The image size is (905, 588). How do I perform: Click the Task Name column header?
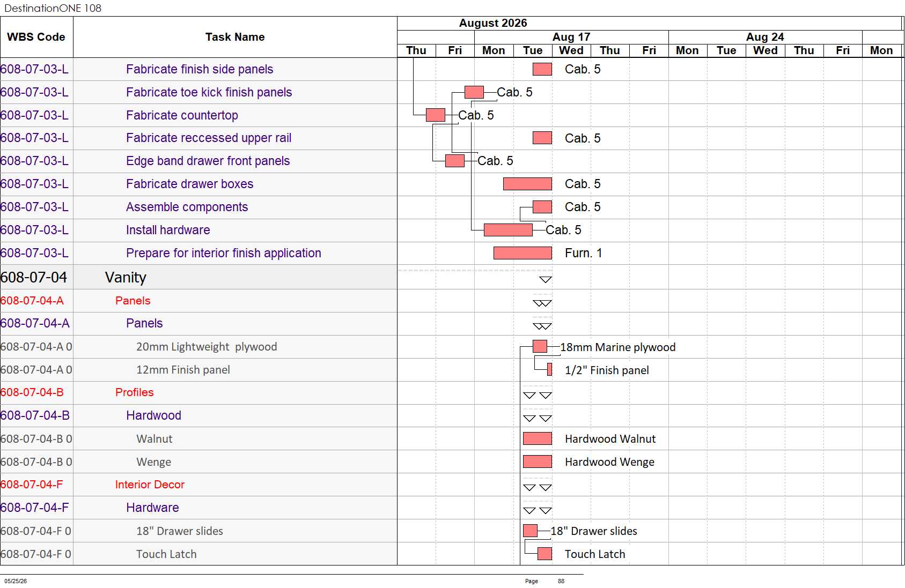235,37
